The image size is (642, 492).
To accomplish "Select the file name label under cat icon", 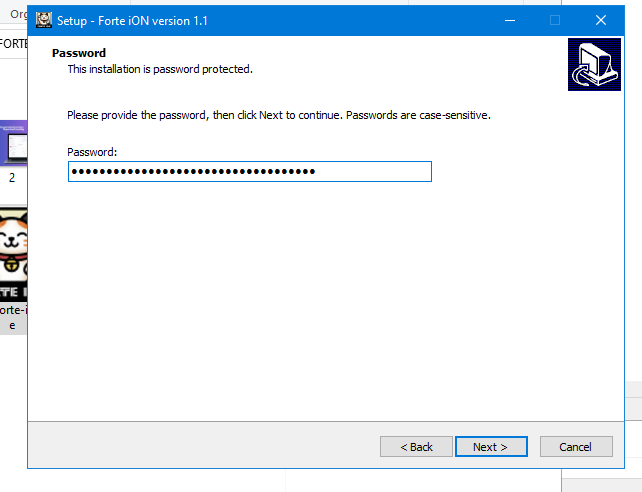I will coord(13,316).
